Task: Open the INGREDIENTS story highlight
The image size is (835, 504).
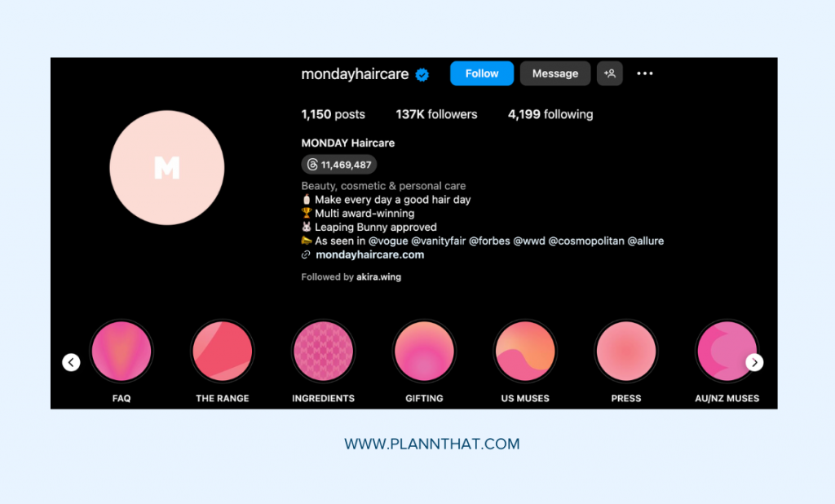Action: (323, 351)
